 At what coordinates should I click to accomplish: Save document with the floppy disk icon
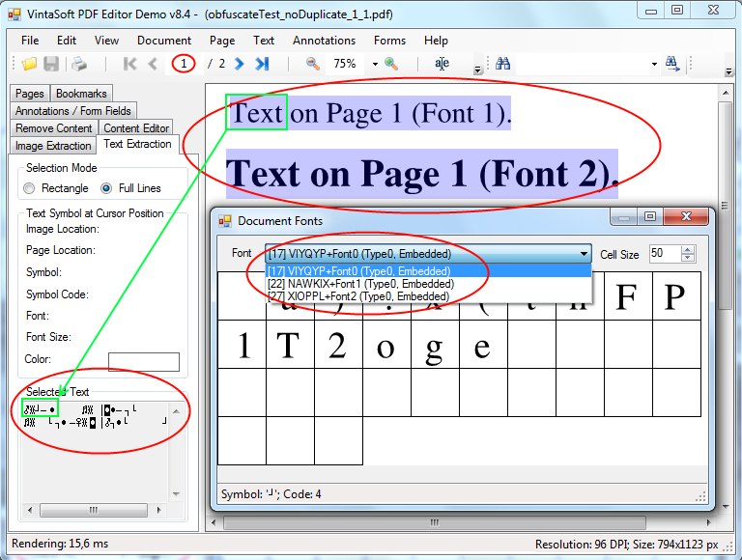(51, 64)
